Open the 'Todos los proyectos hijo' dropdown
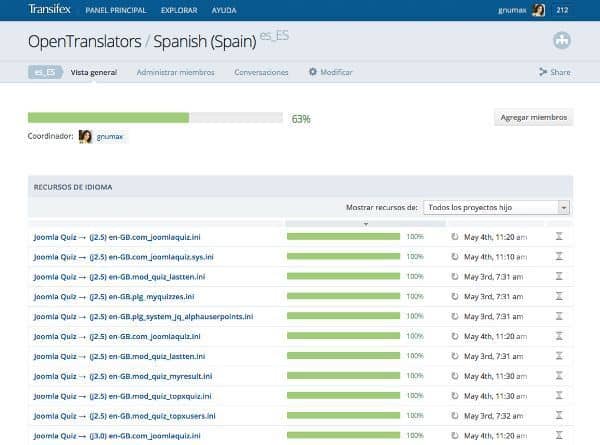This screenshot has height=445, width=600. click(x=496, y=207)
